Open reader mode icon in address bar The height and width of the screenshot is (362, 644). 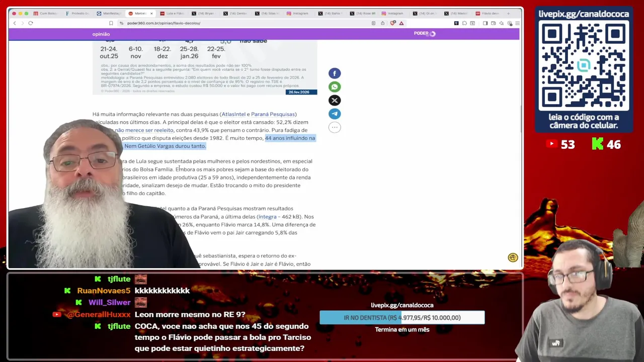click(373, 23)
